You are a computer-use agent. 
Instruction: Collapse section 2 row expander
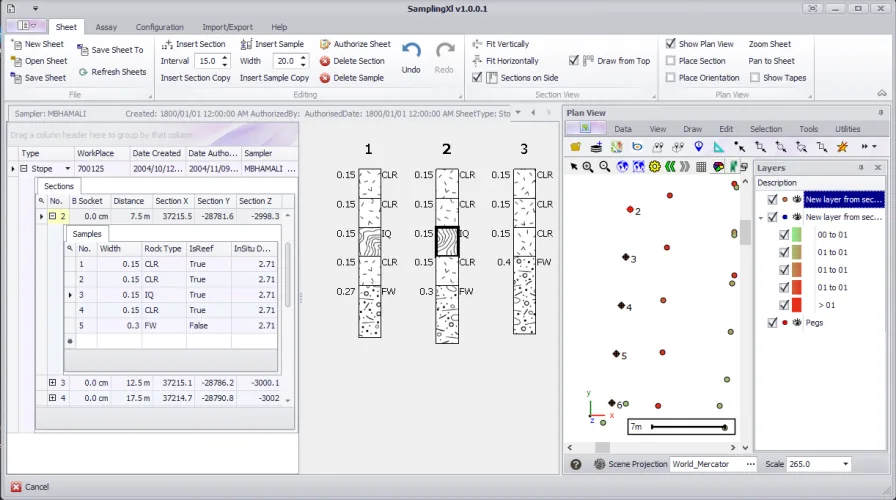(52, 217)
